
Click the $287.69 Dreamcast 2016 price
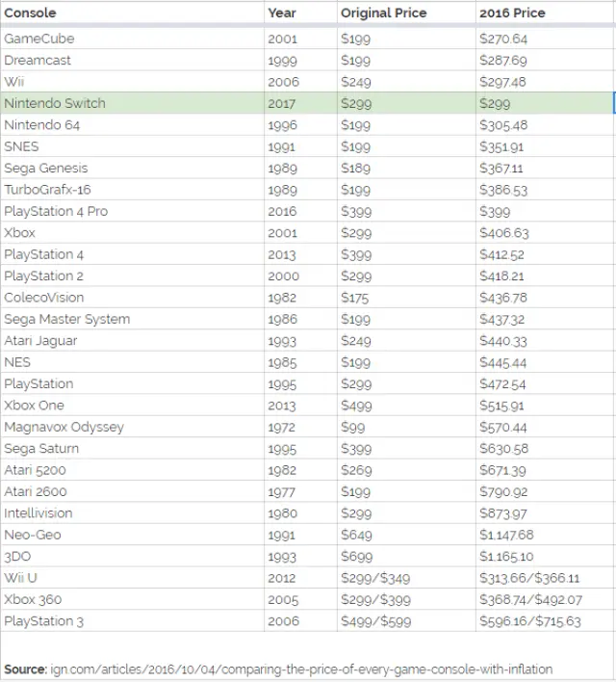[503, 61]
